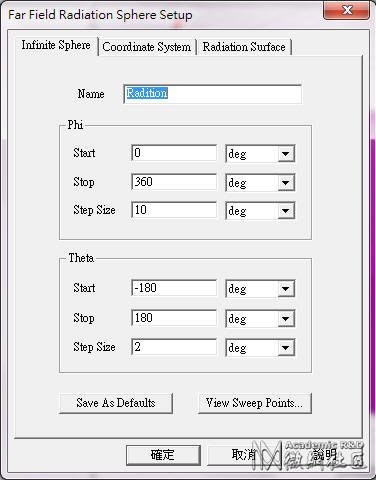Open the Phi Stop unit dropdown
Viewport: 376px width, 480px height.
pos(260,182)
